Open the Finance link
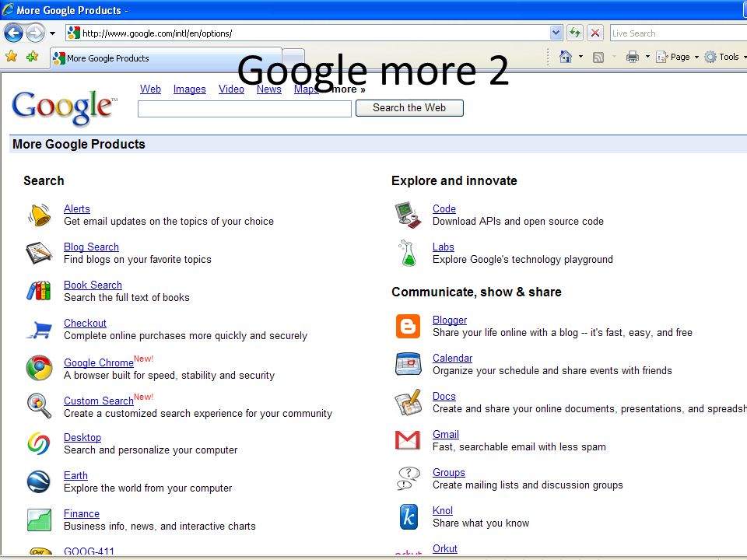This screenshot has width=747, height=560. [x=82, y=514]
